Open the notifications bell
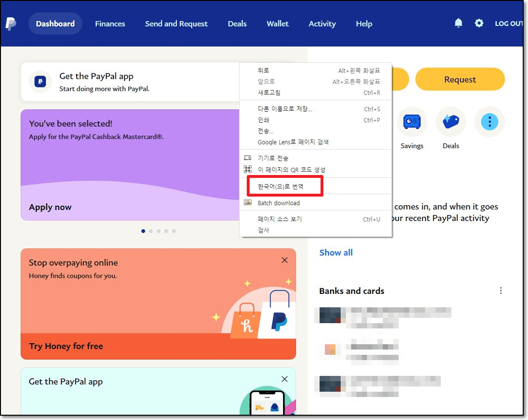This screenshot has width=528, height=420. tap(459, 23)
